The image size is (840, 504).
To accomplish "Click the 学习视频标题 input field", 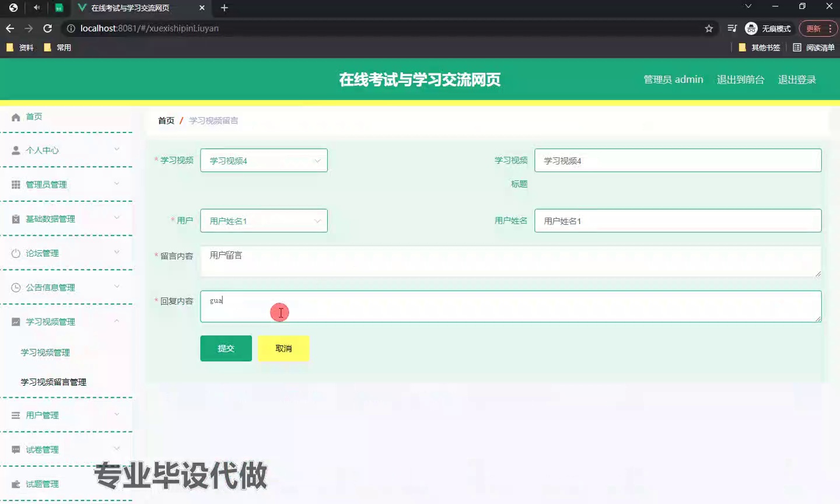I will click(x=678, y=160).
